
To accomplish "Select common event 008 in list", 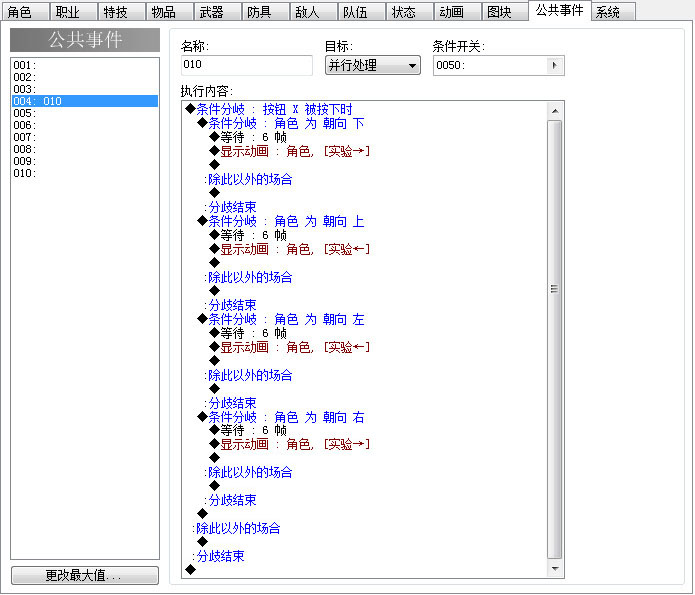I will (x=85, y=149).
